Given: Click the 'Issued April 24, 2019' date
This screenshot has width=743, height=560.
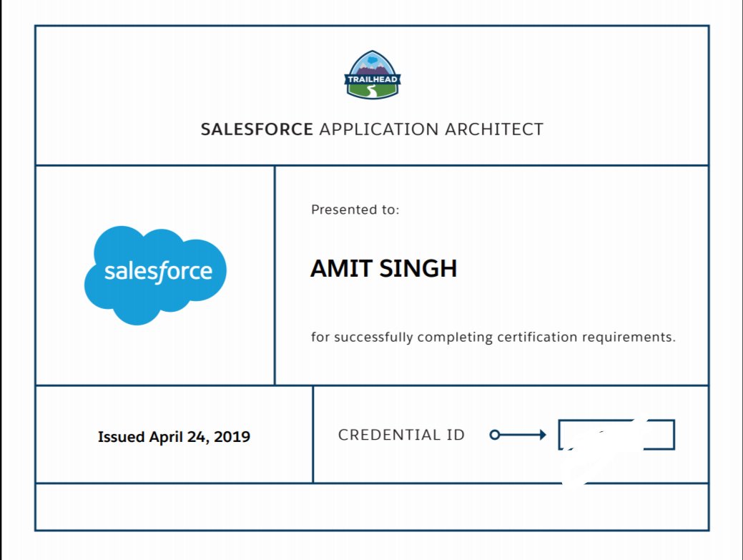Looking at the screenshot, I should [x=174, y=436].
